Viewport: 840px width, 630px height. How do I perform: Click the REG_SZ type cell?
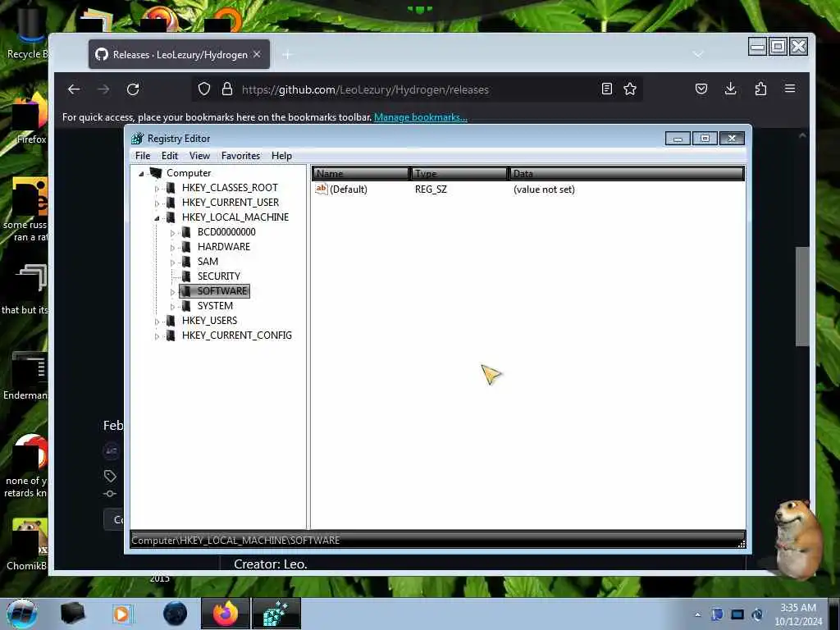(431, 189)
